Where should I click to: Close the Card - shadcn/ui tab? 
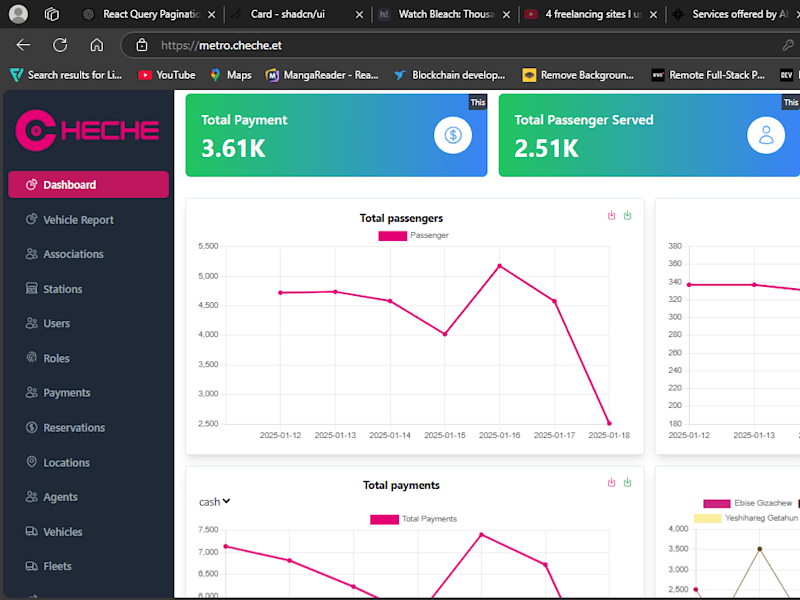(x=359, y=15)
